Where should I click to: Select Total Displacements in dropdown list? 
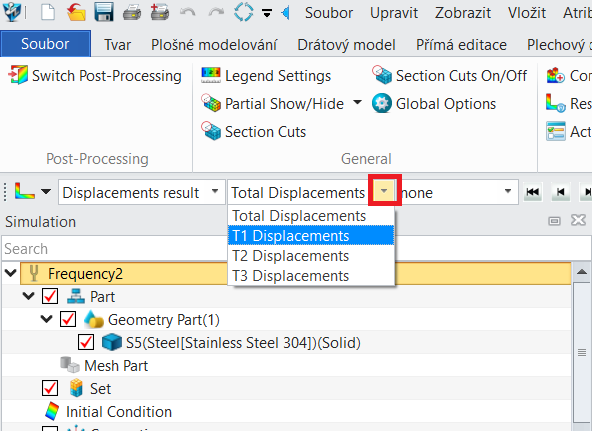(x=311, y=216)
